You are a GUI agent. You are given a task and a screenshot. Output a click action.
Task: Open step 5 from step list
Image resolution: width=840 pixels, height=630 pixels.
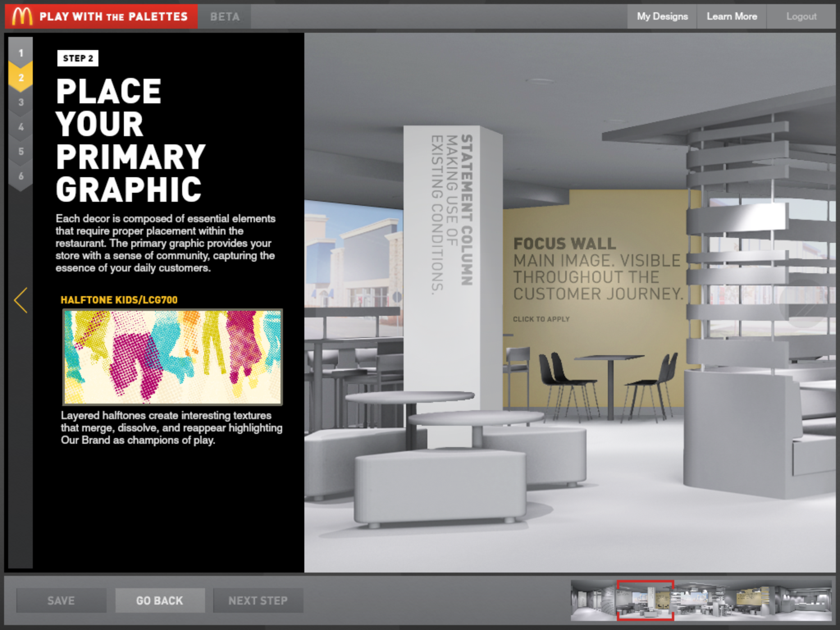tap(21, 151)
